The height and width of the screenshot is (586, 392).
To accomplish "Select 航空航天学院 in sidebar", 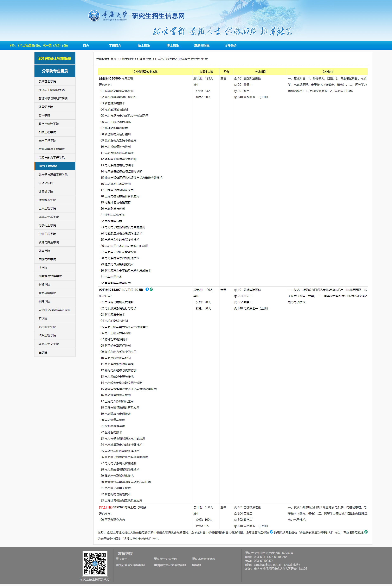I will click(x=55, y=327).
